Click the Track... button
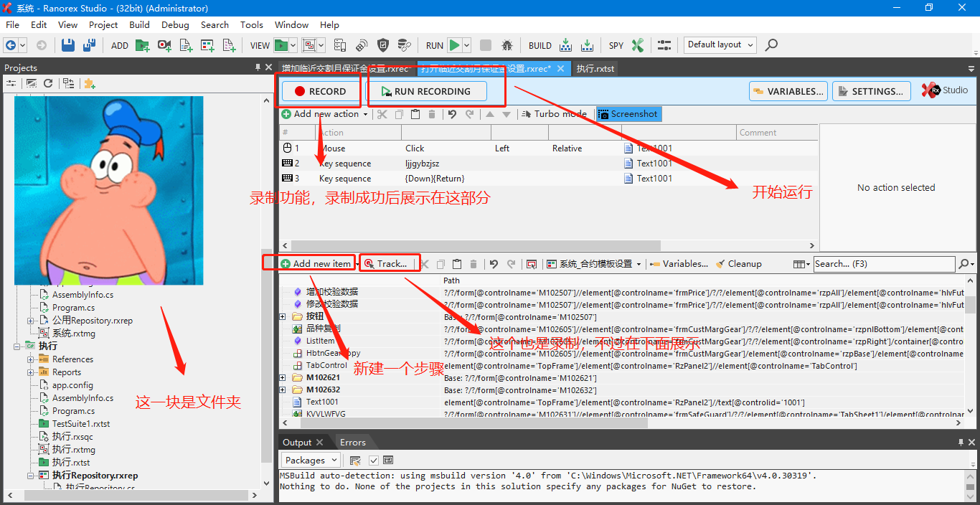This screenshot has height=505, width=980. [x=386, y=264]
